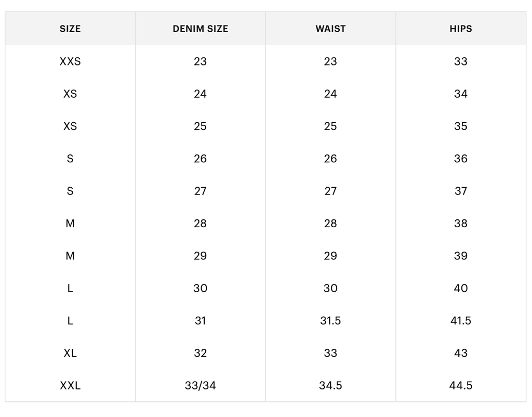
Task: Click the 44.5 hips value
Action: [461, 385]
